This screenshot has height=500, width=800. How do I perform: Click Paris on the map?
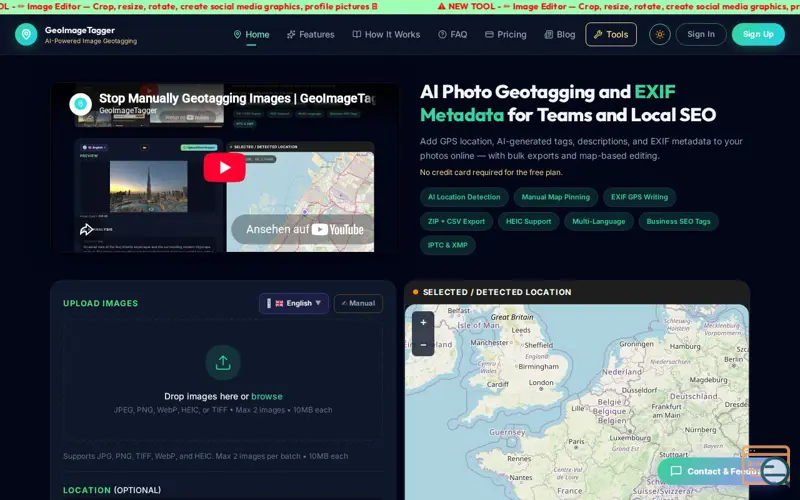[x=576, y=442]
